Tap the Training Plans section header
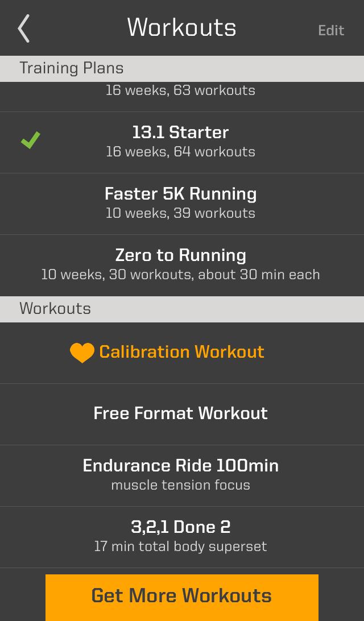Viewport: 364px width, 621px height. [x=71, y=69]
